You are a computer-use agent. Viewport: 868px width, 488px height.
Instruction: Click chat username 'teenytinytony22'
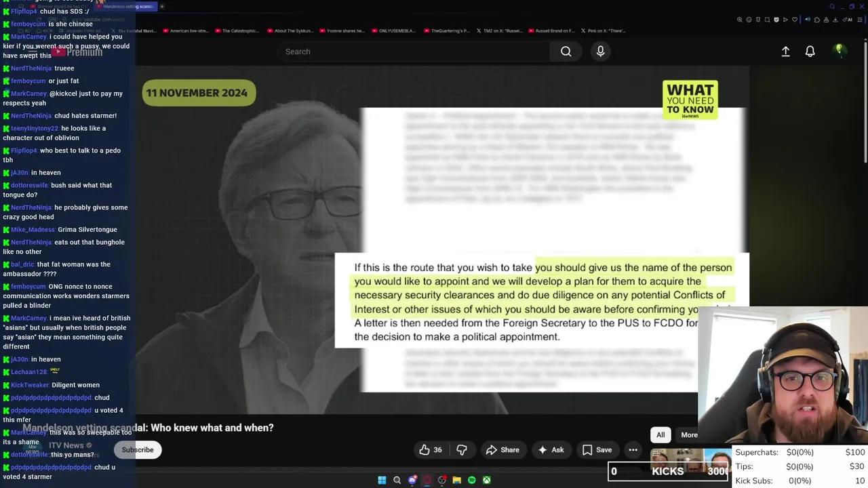pos(35,128)
